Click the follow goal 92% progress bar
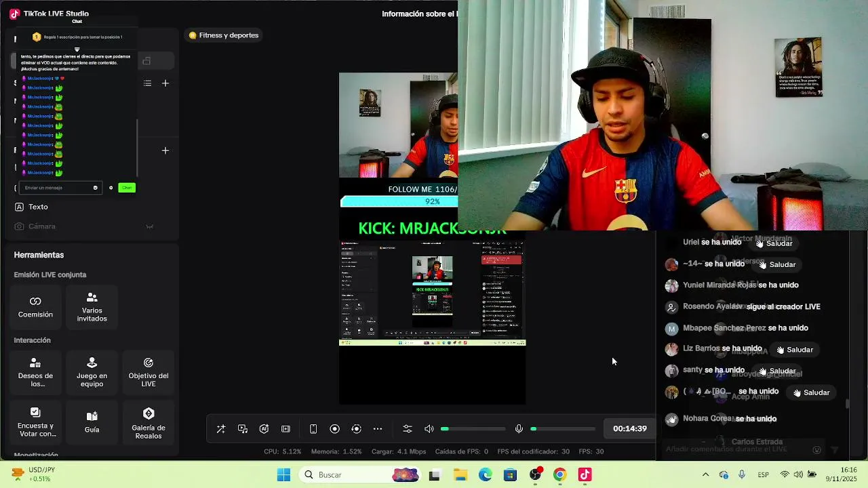Screen dimensions: 868x488 pos(399,201)
